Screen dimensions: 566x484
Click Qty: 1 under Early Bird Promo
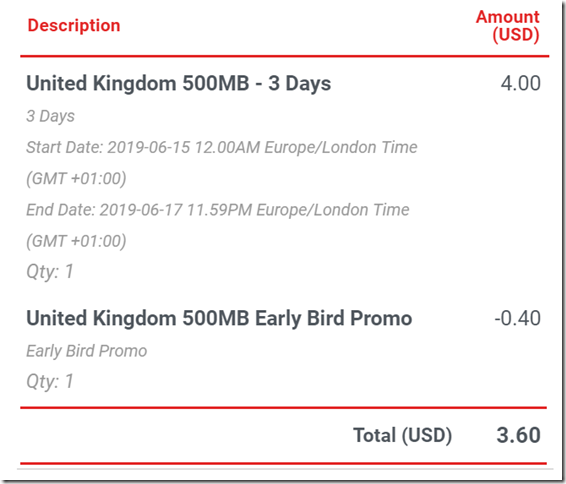coord(50,381)
